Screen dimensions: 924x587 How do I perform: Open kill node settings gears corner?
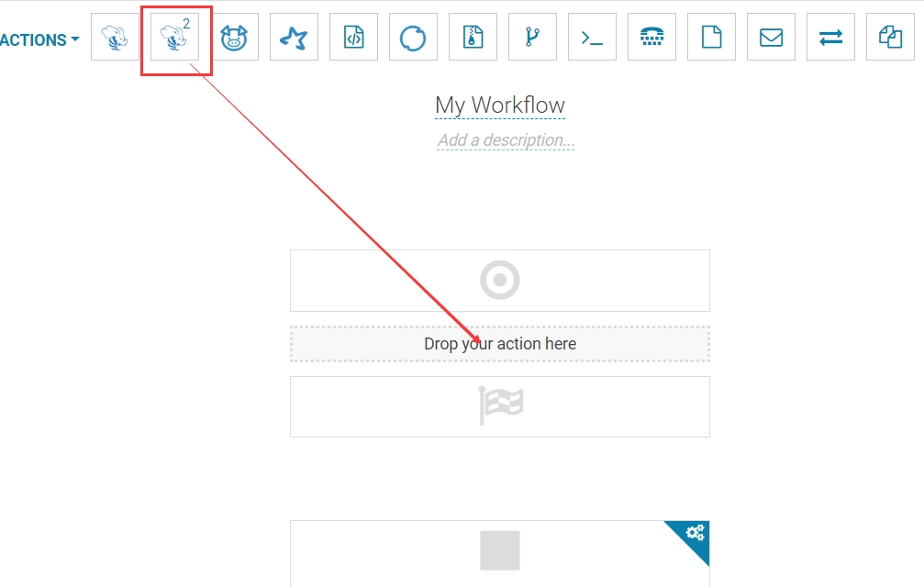click(x=695, y=534)
